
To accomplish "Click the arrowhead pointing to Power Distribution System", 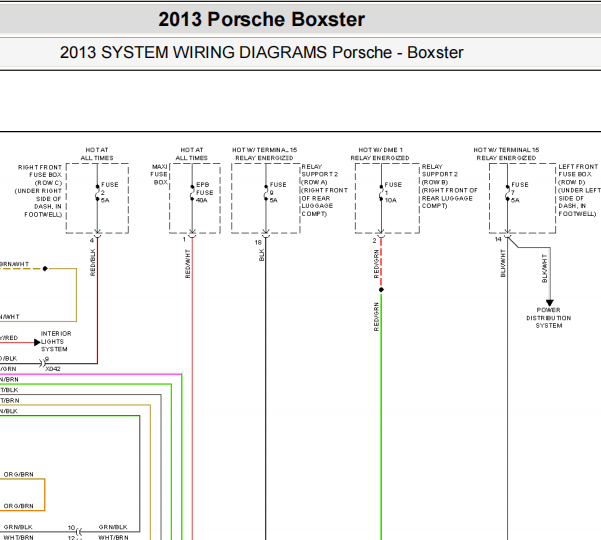I will 550,303.
